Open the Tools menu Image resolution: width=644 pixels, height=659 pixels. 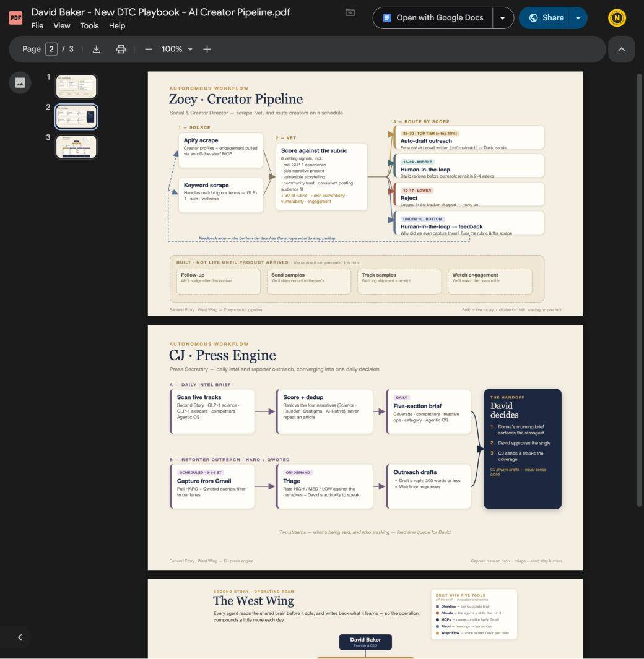(89, 25)
